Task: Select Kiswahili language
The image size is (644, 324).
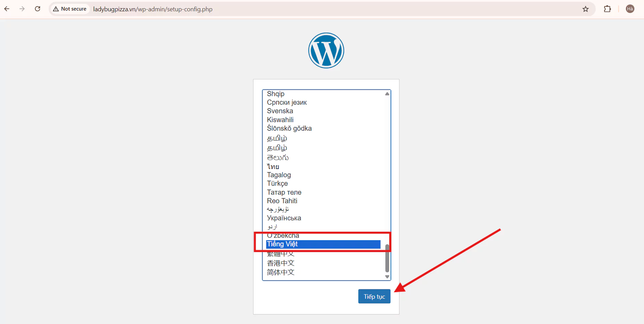Action: point(323,120)
